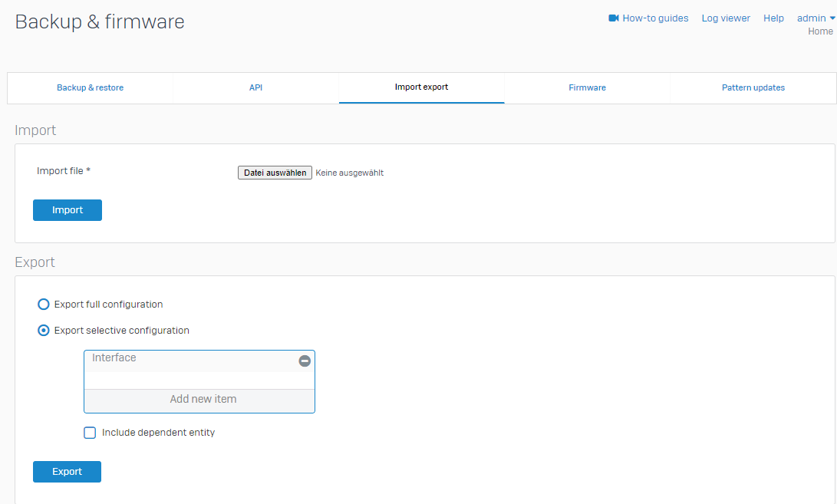Choose the Export selective configuration radio button

pyautogui.click(x=44, y=331)
